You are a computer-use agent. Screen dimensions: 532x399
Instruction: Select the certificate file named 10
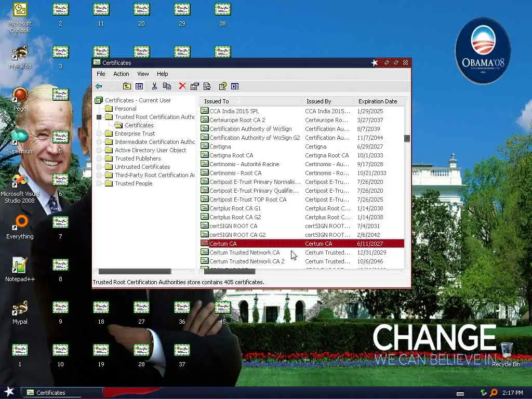pyautogui.click(x=60, y=355)
